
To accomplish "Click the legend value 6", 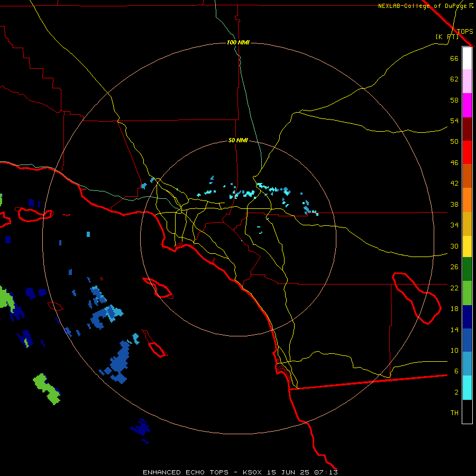I will (x=456, y=371).
